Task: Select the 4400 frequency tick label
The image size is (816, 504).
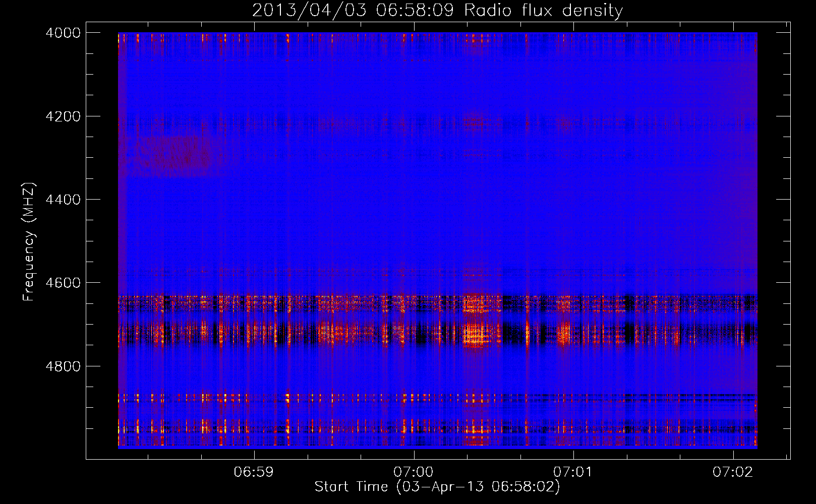Action: pos(63,200)
